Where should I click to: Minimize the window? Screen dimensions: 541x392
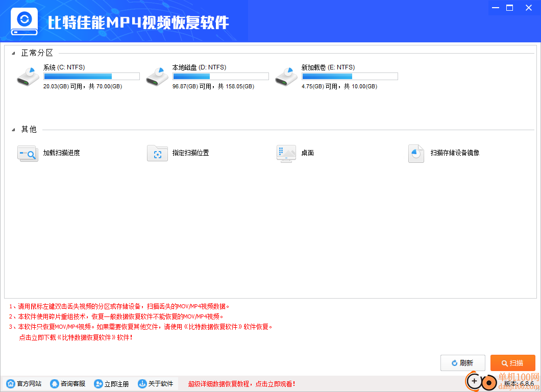pyautogui.click(x=496, y=8)
